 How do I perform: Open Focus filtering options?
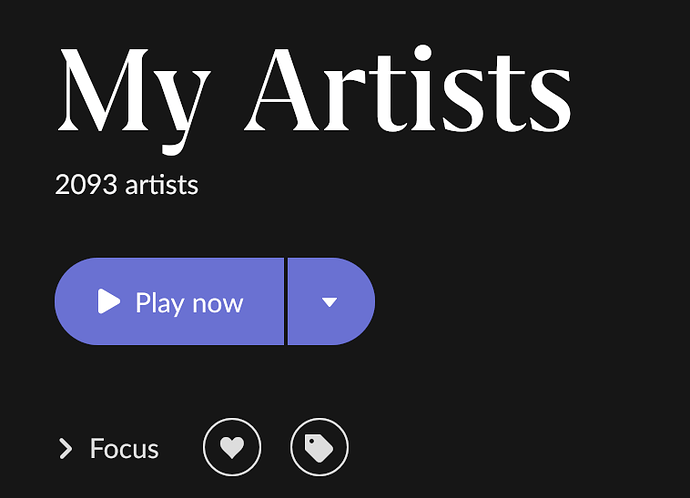(x=109, y=448)
